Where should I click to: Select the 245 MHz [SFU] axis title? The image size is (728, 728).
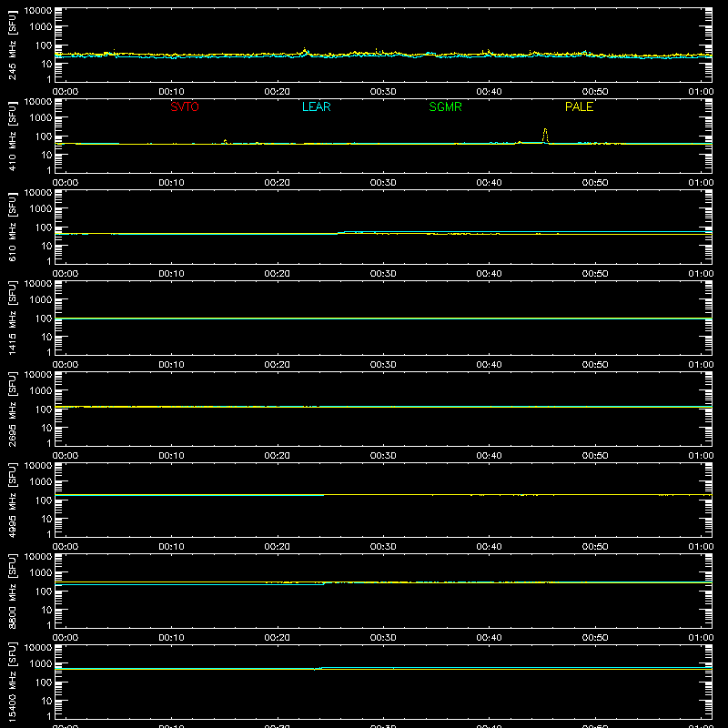click(x=12, y=45)
